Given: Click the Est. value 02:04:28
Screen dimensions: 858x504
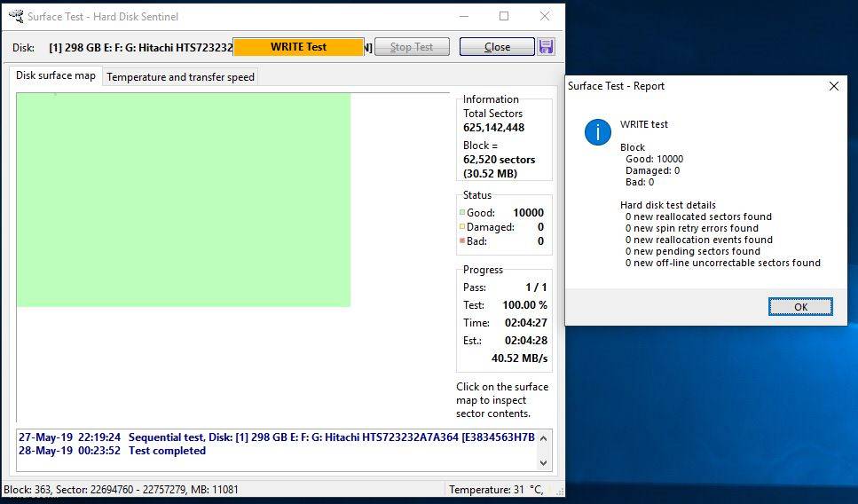Looking at the screenshot, I should click(526, 341).
